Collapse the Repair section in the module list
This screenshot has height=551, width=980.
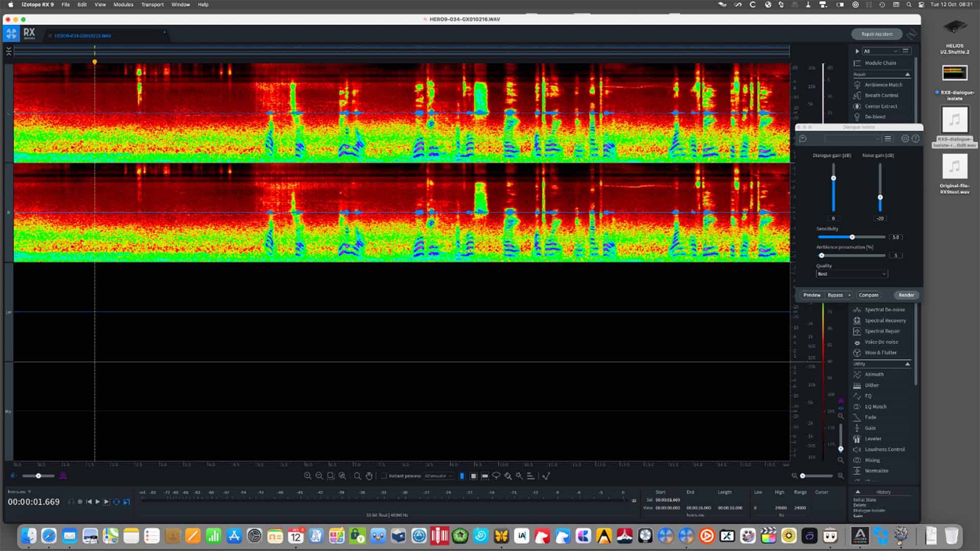pyautogui.click(x=908, y=74)
